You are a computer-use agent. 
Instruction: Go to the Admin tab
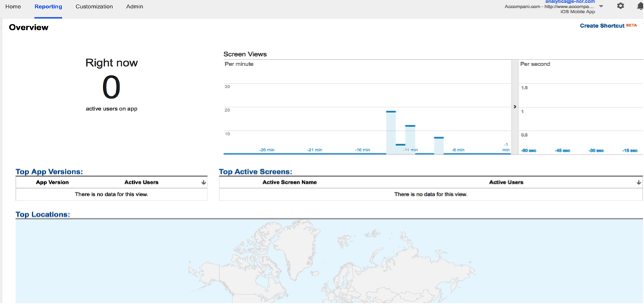coord(135,7)
